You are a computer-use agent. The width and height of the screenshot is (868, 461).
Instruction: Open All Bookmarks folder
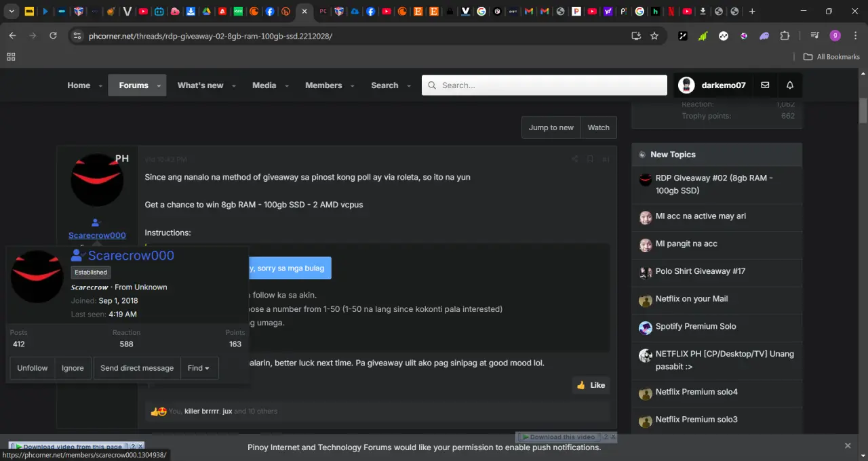pos(831,57)
